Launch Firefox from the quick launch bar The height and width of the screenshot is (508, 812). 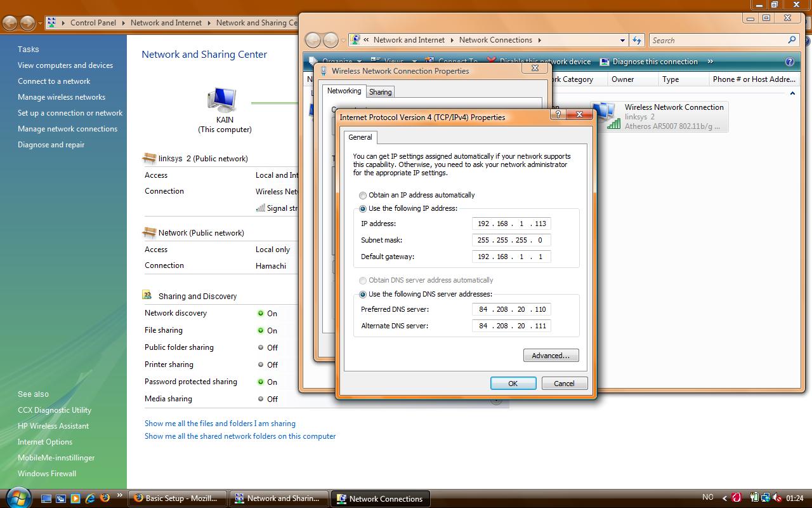coord(105,498)
